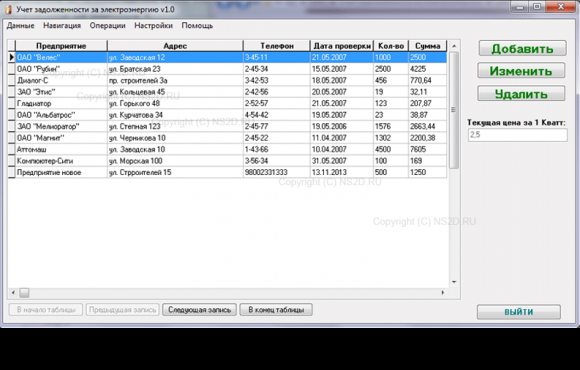
Task: Select the Диалог-С row
Action: click(x=227, y=80)
